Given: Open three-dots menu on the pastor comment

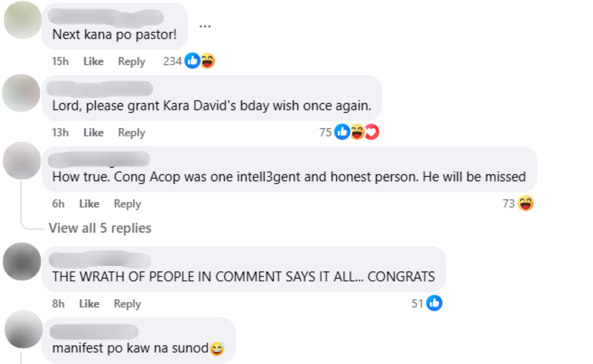Looking at the screenshot, I should pos(205,26).
